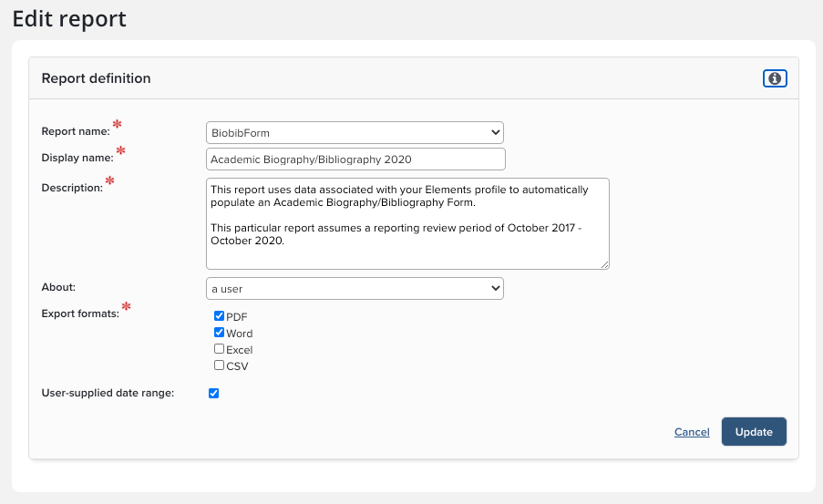
Task: Click the info help icon
Action: point(775,78)
